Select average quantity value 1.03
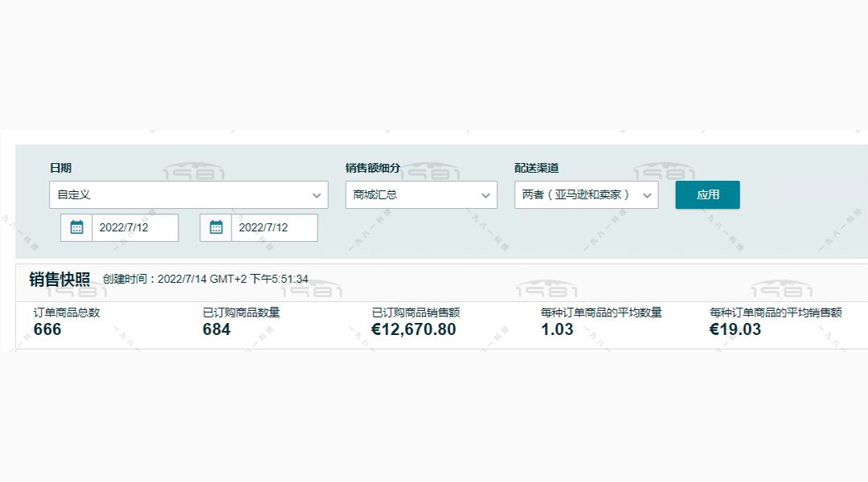This screenshot has width=868, height=482. point(557,329)
